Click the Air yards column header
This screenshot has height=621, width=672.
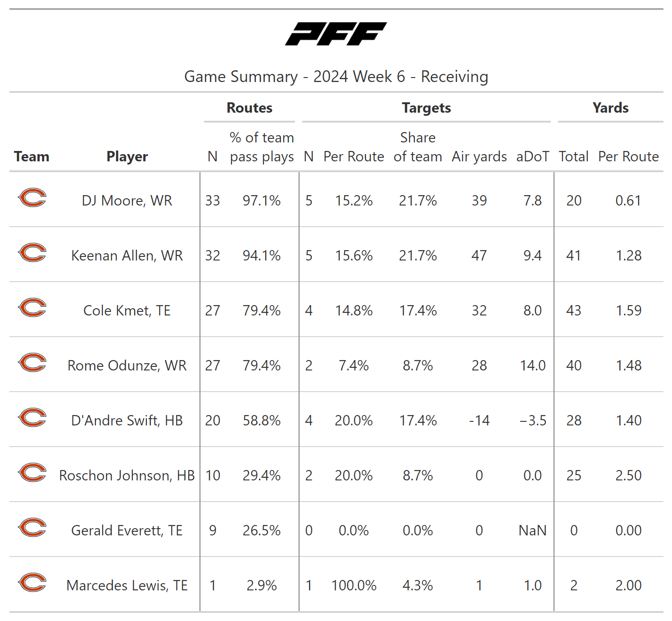tap(479, 157)
